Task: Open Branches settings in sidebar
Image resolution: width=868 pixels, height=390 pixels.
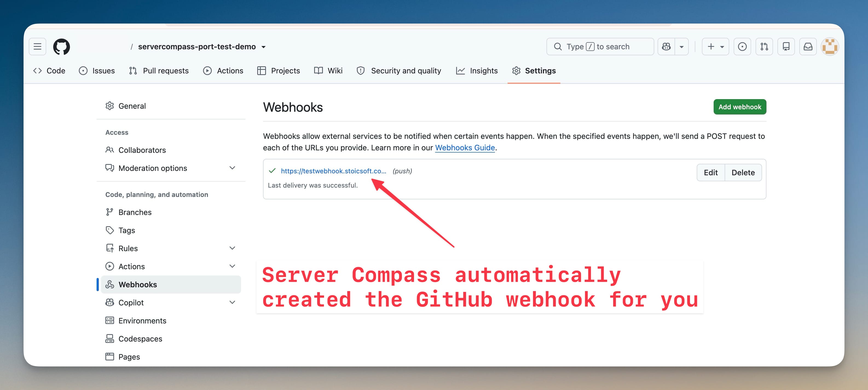Action: (x=171, y=212)
